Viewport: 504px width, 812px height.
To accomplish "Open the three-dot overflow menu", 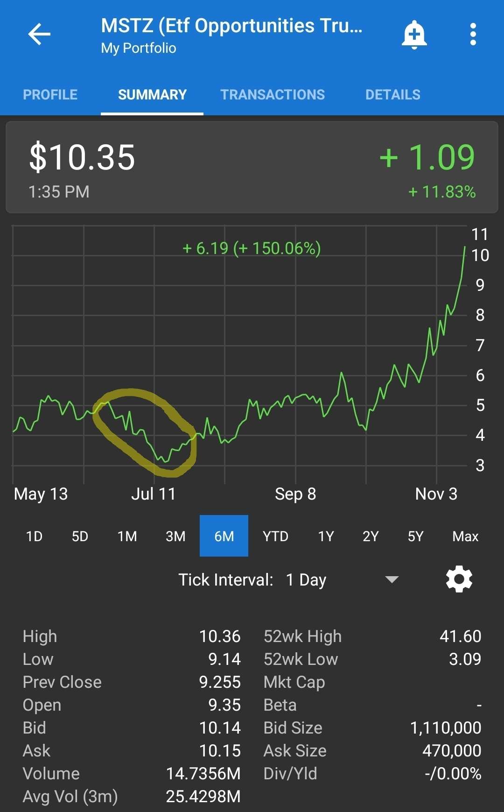I will 473,35.
